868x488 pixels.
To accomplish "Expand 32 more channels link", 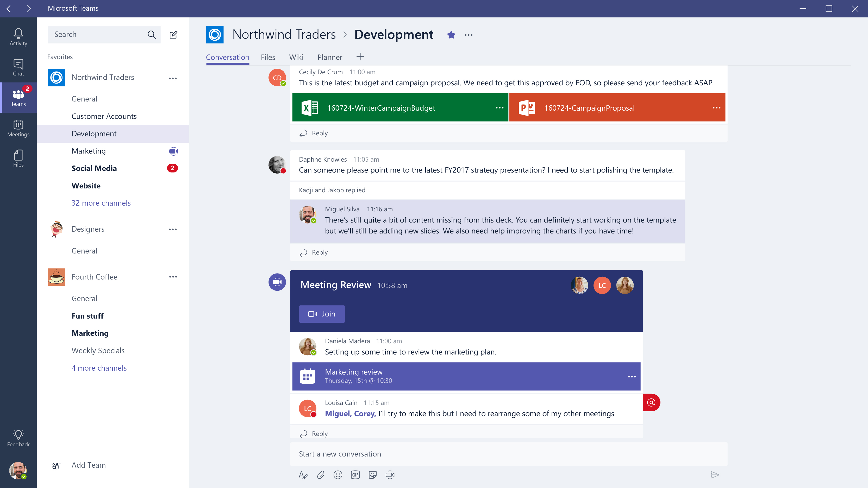I will click(x=101, y=202).
